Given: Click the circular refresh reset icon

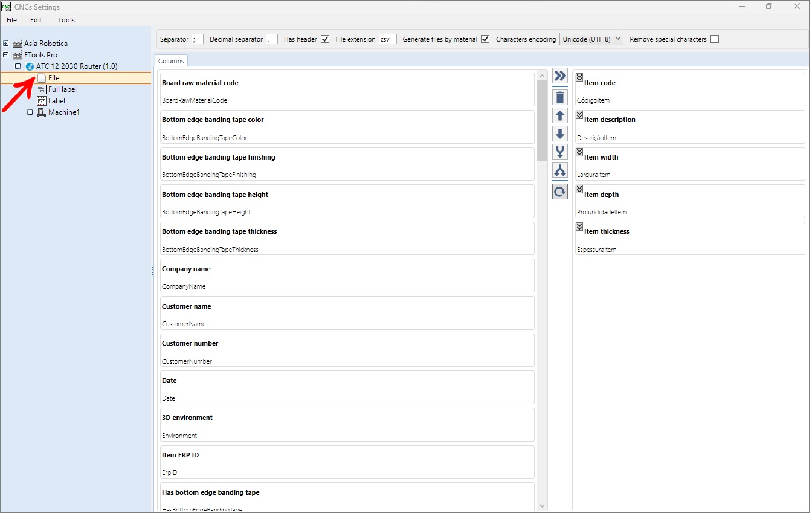Looking at the screenshot, I should tap(560, 192).
